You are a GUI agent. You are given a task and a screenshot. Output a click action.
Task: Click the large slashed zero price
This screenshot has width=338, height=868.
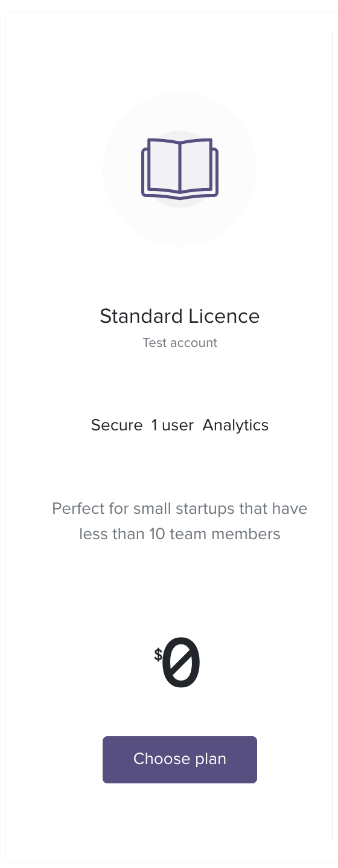pyautogui.click(x=181, y=662)
